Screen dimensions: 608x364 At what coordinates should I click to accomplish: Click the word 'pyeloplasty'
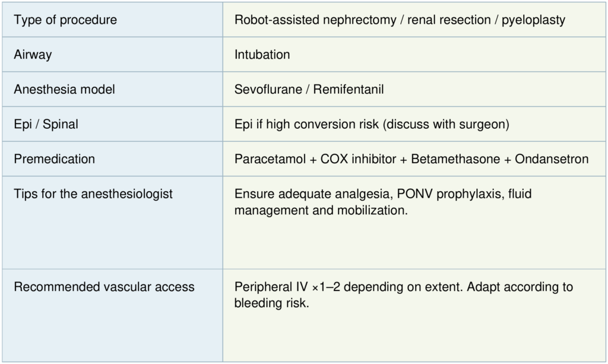tap(533, 20)
